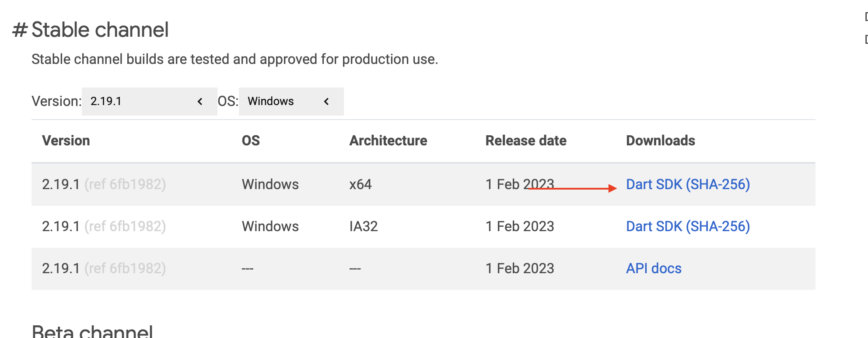
Task: Click the chevron next to Windows
Action: (x=327, y=101)
